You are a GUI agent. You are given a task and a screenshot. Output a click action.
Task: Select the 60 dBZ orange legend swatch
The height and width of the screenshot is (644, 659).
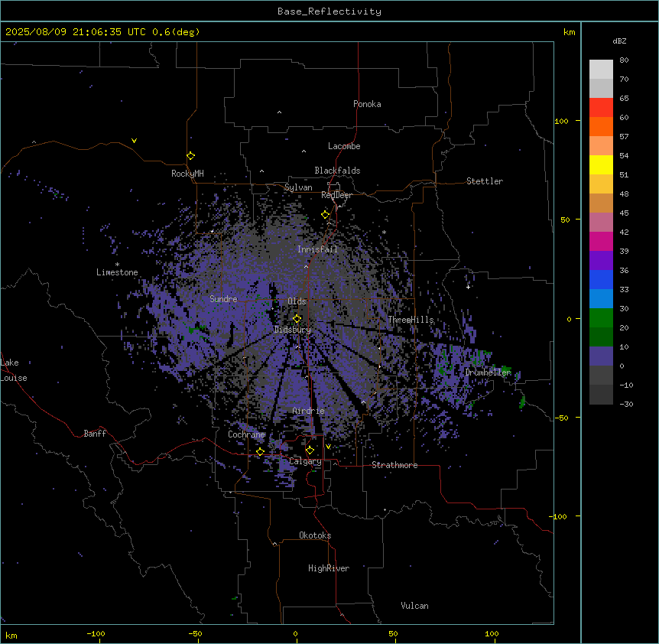tap(601, 126)
